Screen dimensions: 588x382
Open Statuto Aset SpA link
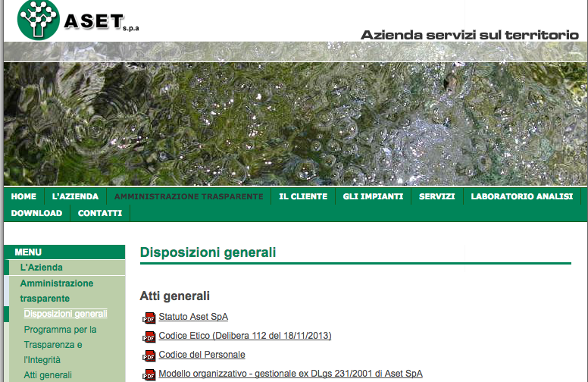point(193,317)
